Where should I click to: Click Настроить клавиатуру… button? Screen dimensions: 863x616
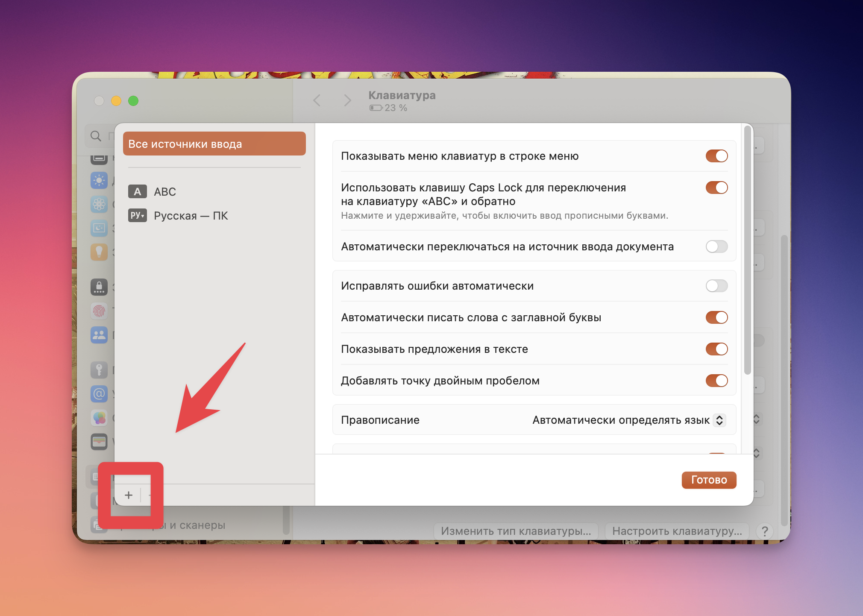tap(677, 531)
